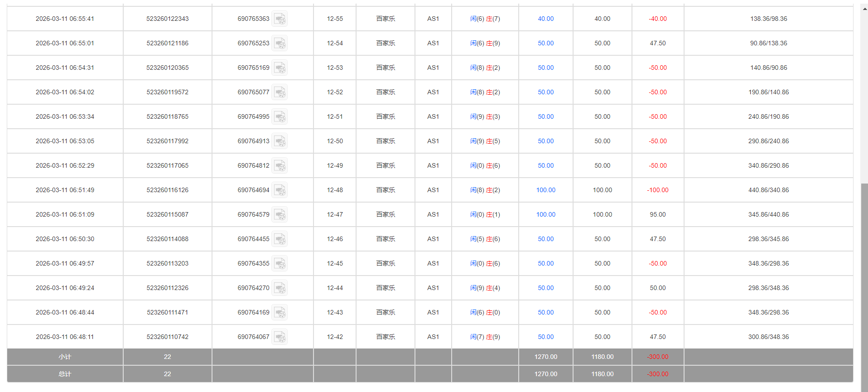Image resolution: width=868 pixels, height=392 pixels.
Task: Click the vertical scrollbar thumb
Action: click(x=864, y=286)
